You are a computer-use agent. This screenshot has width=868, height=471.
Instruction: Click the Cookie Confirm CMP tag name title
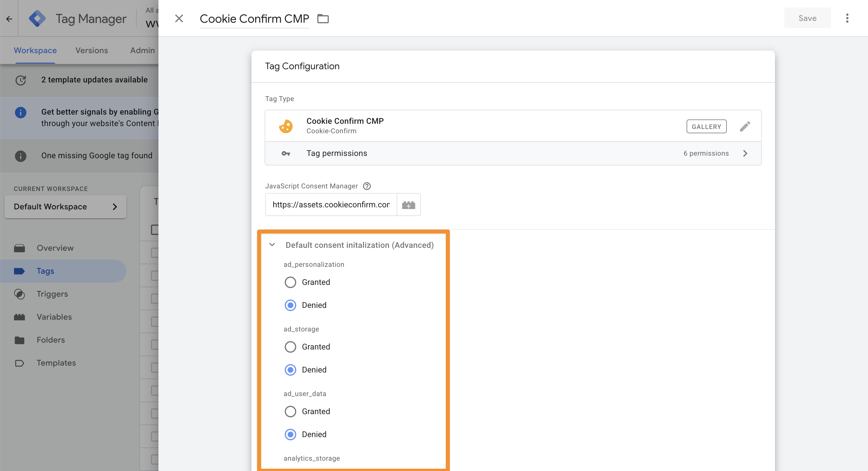(x=254, y=19)
